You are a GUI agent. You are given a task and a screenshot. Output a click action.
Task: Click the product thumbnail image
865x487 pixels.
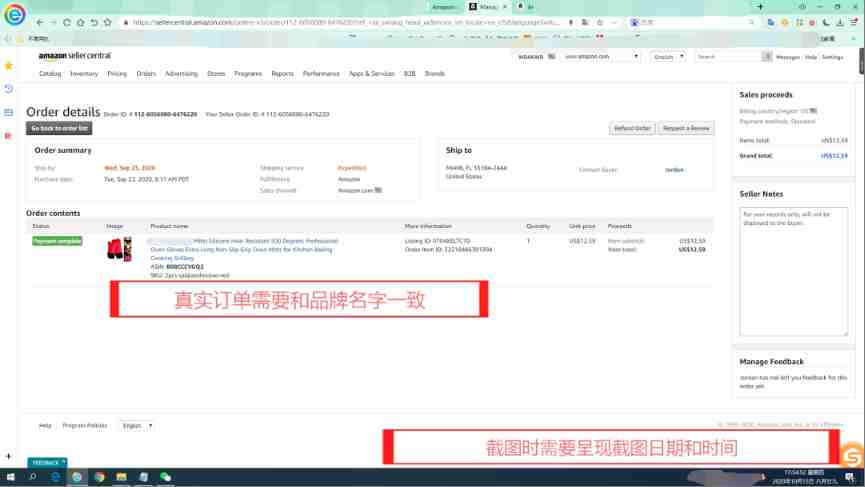tap(119, 249)
